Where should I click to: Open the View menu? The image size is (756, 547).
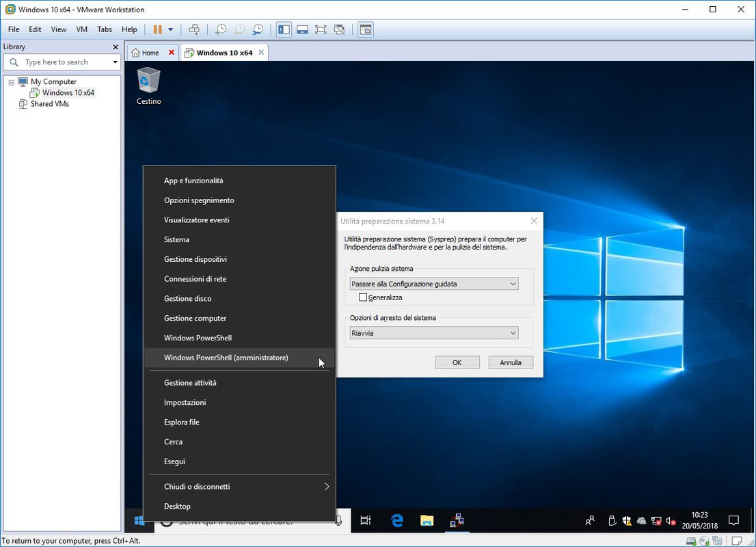coord(58,29)
